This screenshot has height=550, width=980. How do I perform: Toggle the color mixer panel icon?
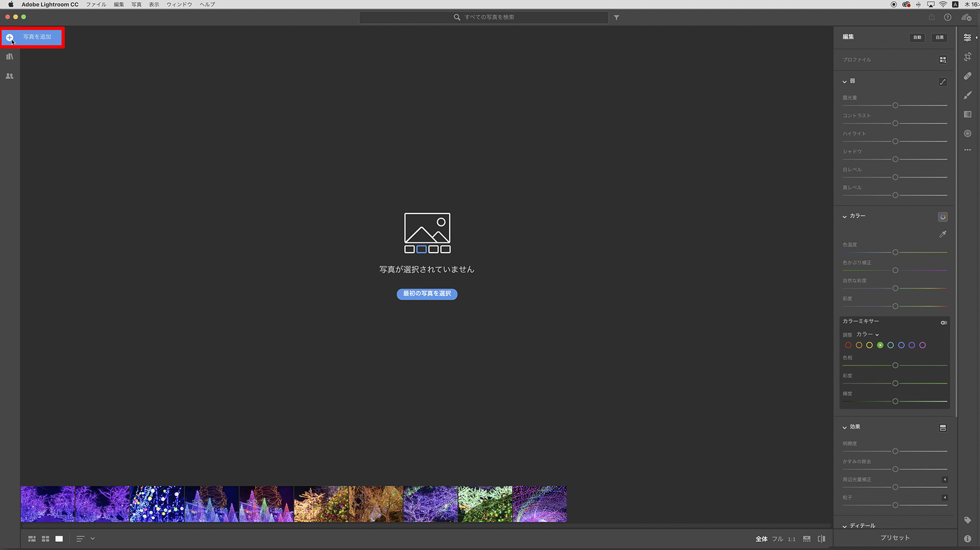943,217
